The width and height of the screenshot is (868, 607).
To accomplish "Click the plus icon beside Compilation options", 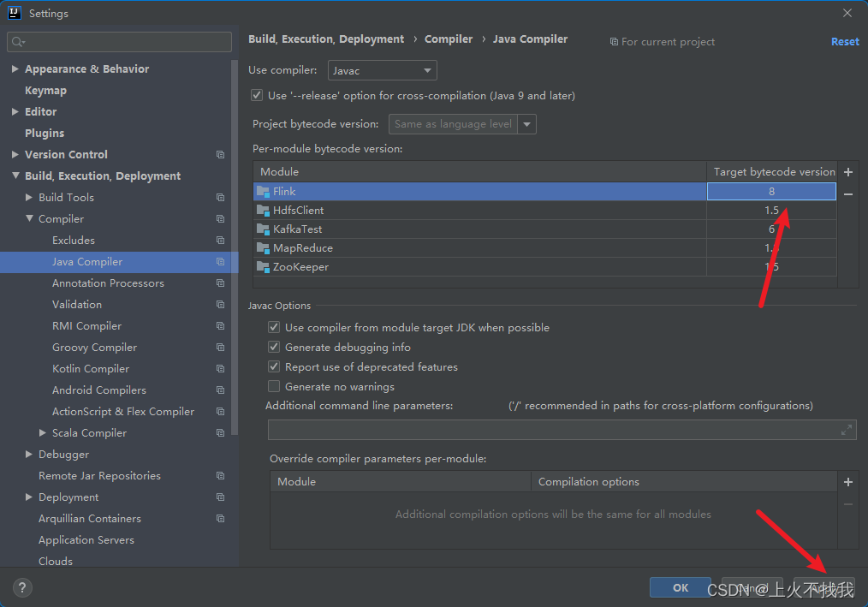I will tap(848, 482).
